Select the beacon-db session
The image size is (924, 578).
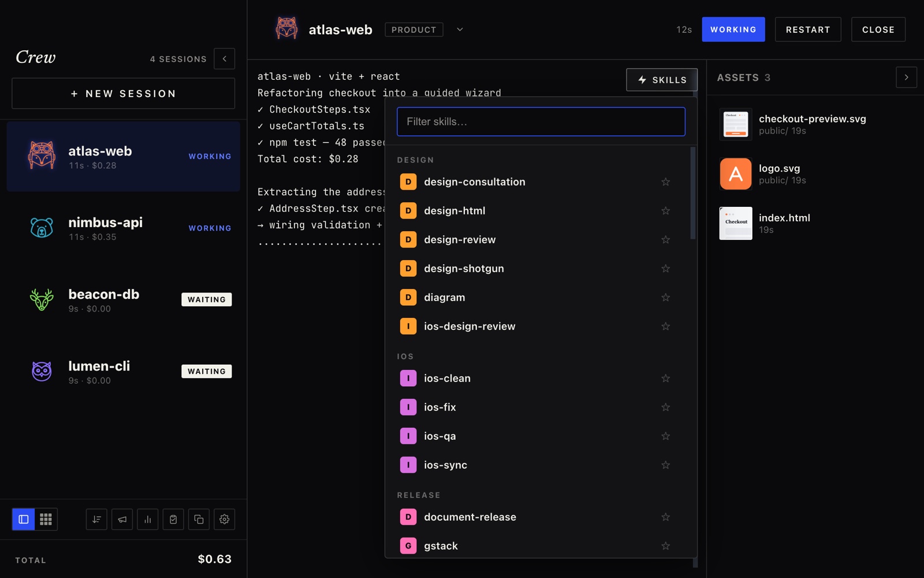click(123, 299)
